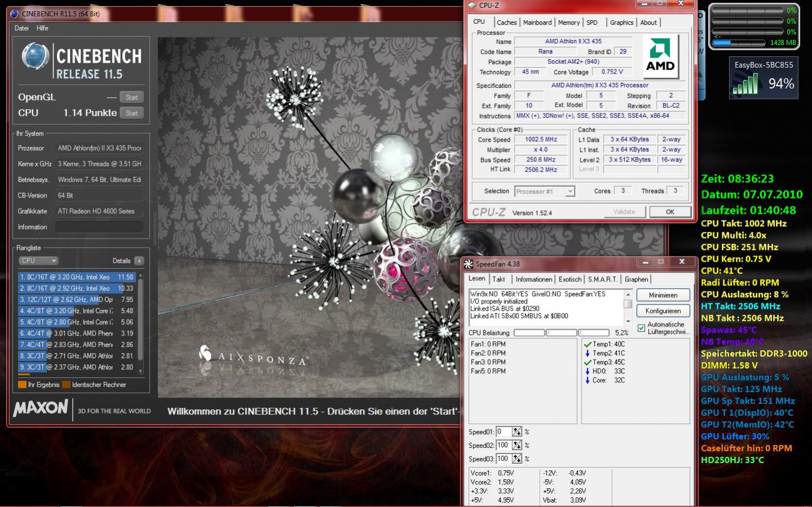Click the Identischer Rechner color swatch
This screenshot has width=812, height=507.
coord(66,385)
